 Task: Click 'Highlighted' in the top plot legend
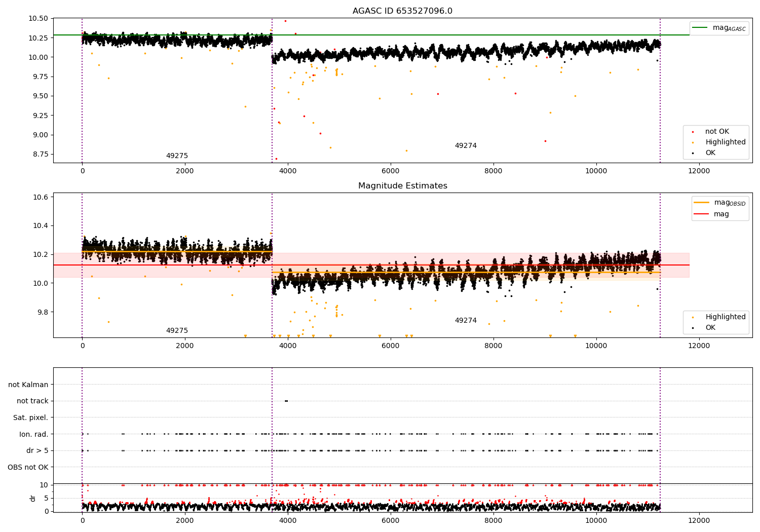tap(725, 142)
